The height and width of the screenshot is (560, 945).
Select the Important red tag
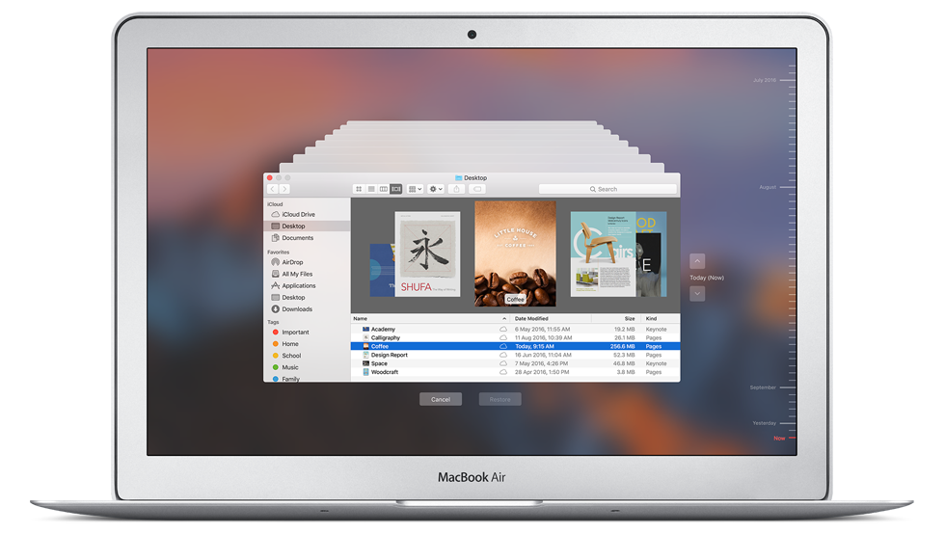[x=295, y=333]
